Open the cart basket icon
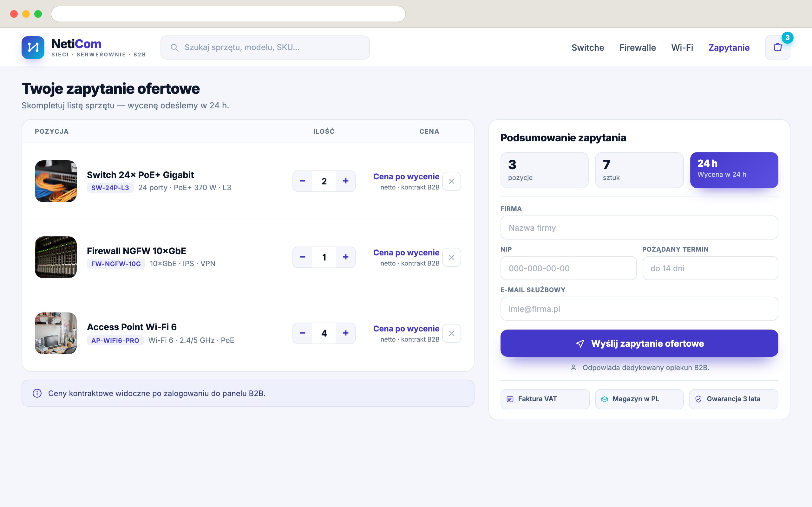The height and width of the screenshot is (507, 812). pos(777,47)
